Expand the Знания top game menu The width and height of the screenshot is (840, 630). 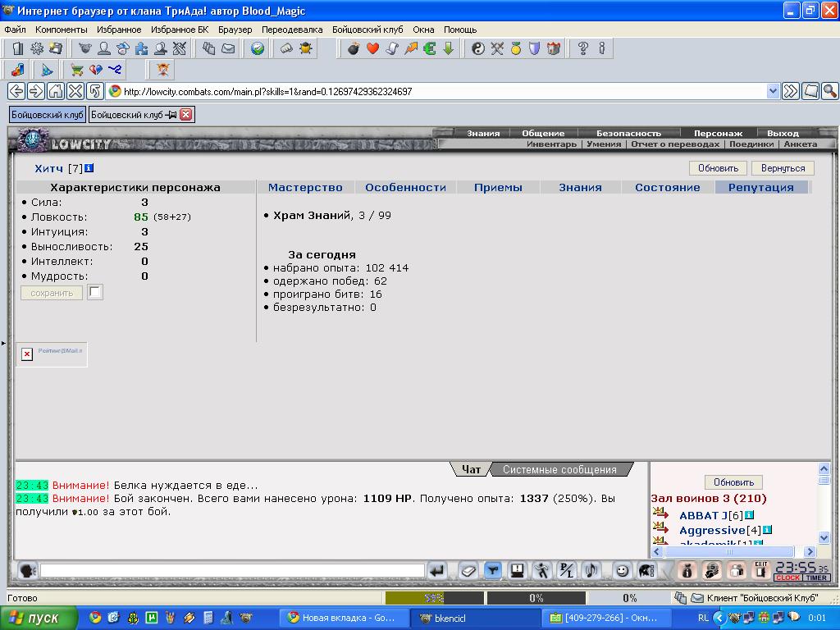[x=483, y=133]
